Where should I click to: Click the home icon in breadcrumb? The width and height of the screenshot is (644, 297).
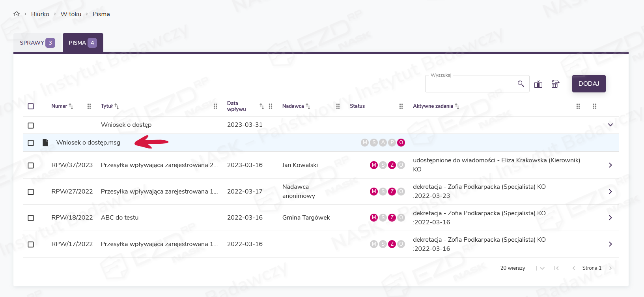(x=17, y=14)
